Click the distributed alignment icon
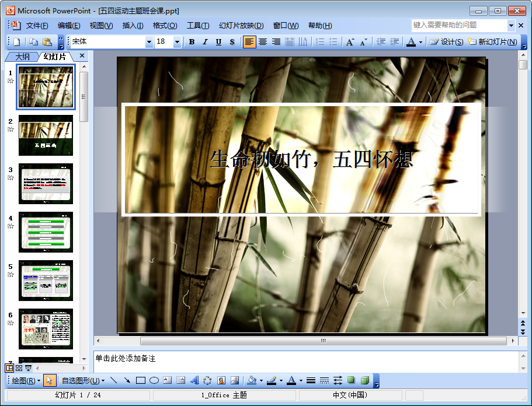Screen dimensions: 532x406 tap(290, 41)
